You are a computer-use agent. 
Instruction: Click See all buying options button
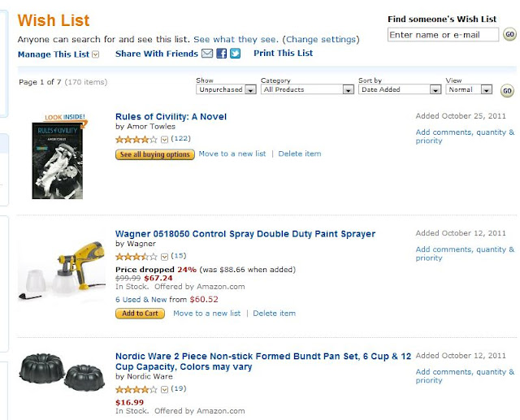point(155,154)
